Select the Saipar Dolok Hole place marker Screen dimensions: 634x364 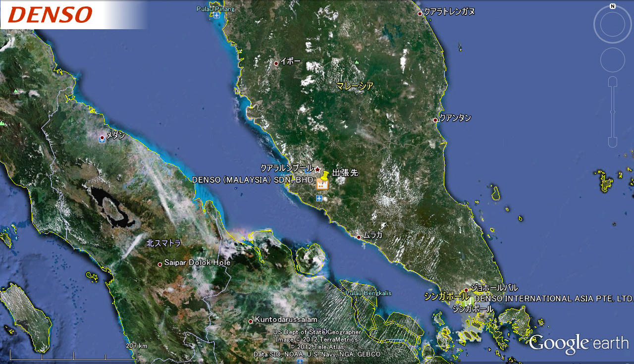(x=159, y=264)
